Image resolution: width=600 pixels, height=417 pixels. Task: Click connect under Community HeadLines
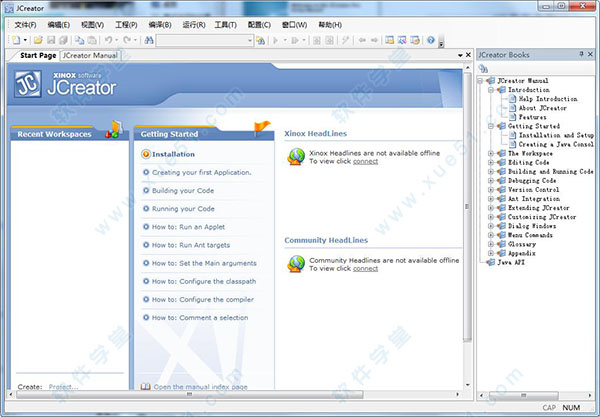tap(365, 269)
